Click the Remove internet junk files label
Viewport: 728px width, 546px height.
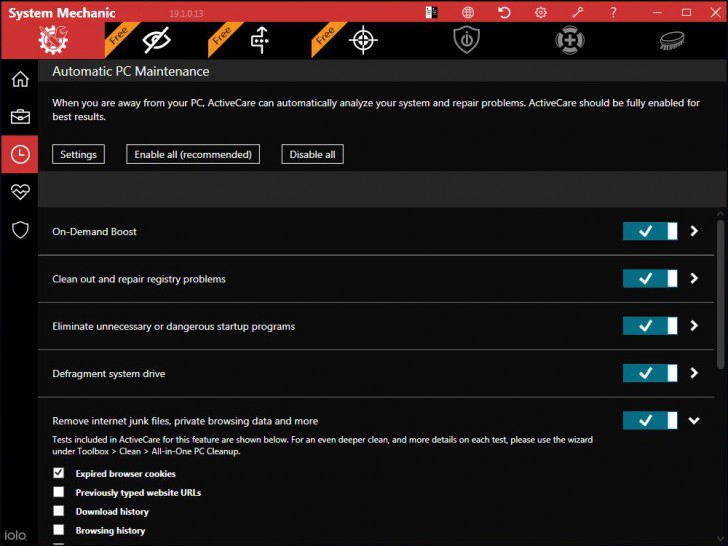185,421
